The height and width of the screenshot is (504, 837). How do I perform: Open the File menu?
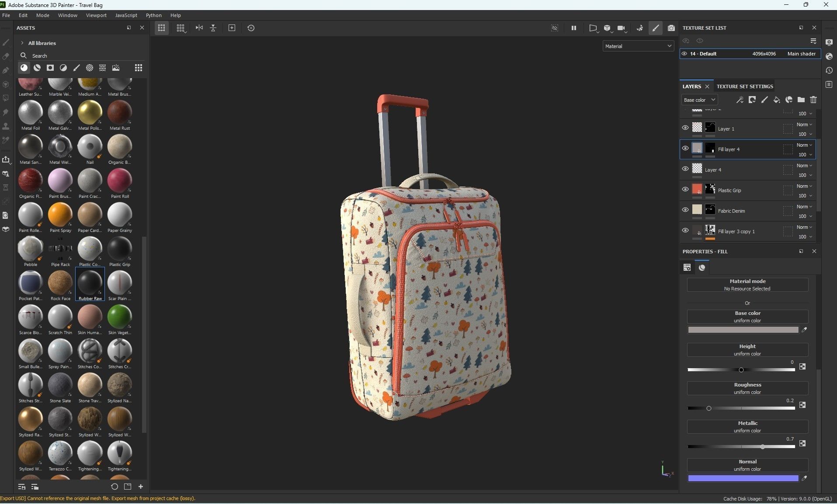pyautogui.click(x=6, y=15)
